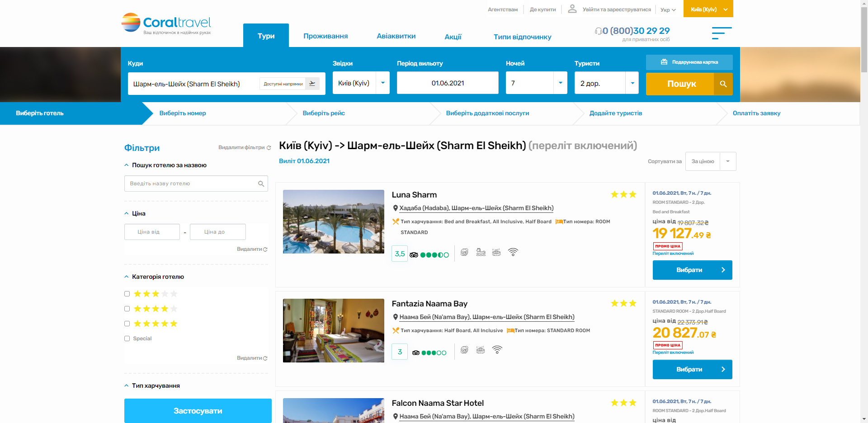Click Falcon Naama Star Hotel map pin icon
This screenshot has width=868, height=423.
[x=396, y=417]
